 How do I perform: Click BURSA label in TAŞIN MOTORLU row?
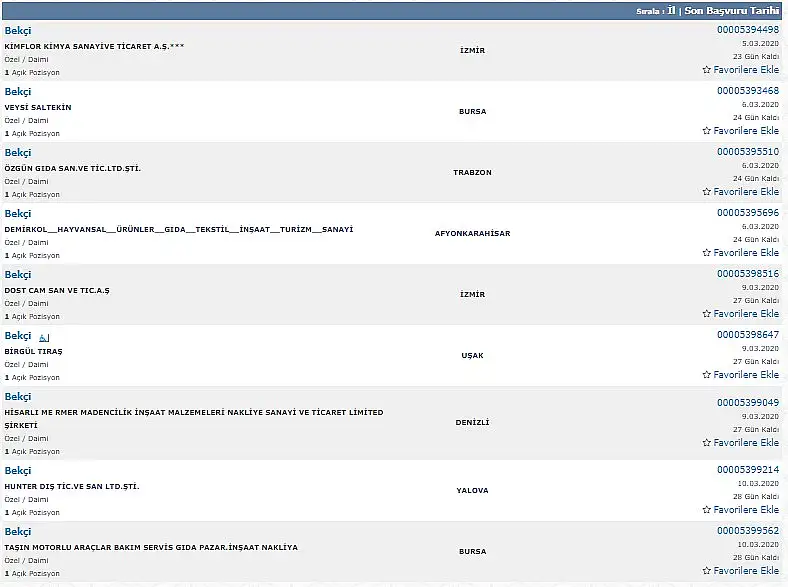[x=472, y=551]
